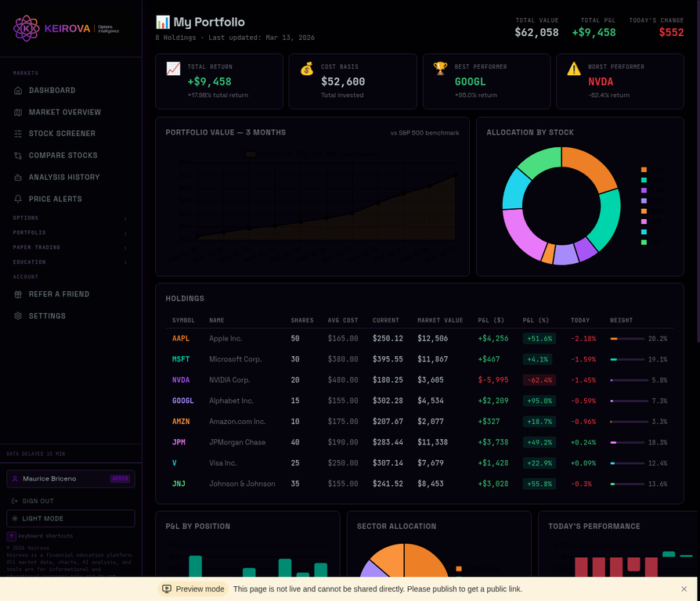Click the Refer a Friend gift icon
Viewport: 700px width, 601px height.
[x=18, y=294]
